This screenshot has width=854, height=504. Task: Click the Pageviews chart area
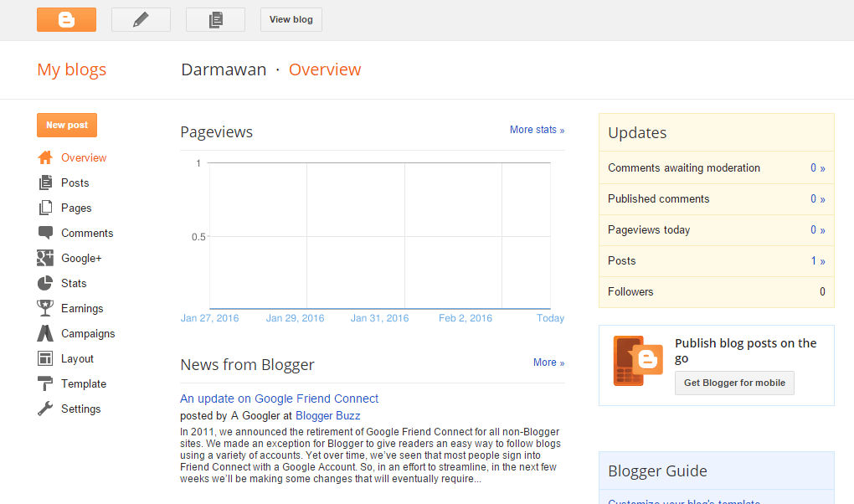[x=379, y=236]
